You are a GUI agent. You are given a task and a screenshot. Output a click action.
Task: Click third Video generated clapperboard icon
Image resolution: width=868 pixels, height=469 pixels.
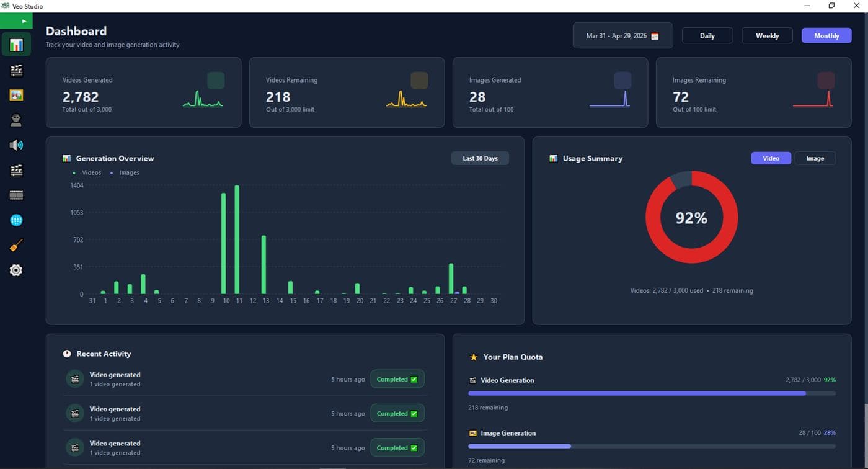[75, 447]
